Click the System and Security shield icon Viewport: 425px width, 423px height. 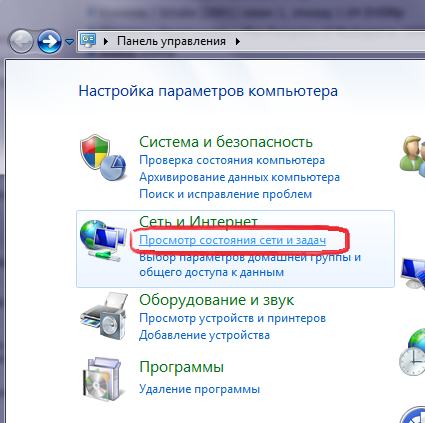pyautogui.click(x=103, y=158)
